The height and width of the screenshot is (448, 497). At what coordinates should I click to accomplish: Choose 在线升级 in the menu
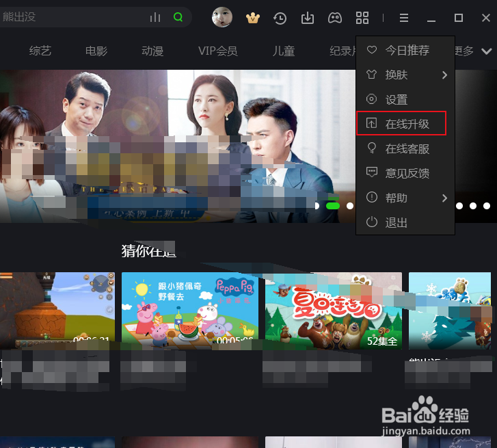(405, 124)
